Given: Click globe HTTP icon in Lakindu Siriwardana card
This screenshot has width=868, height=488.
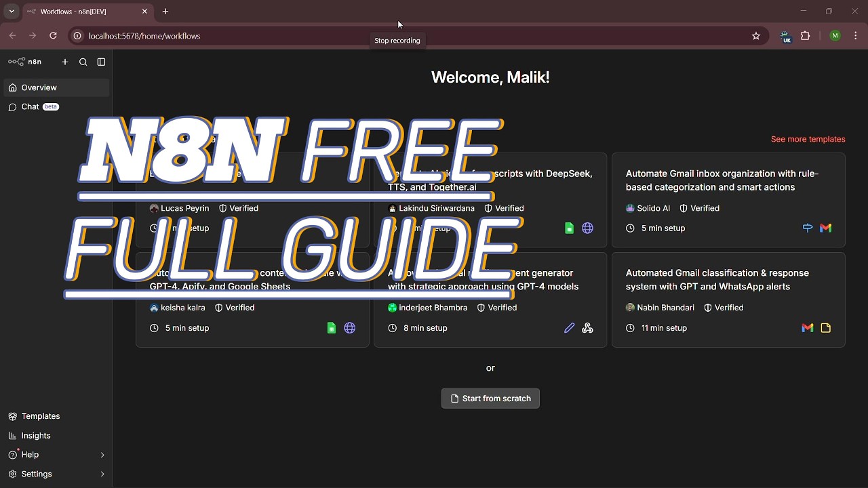Looking at the screenshot, I should [x=587, y=228].
